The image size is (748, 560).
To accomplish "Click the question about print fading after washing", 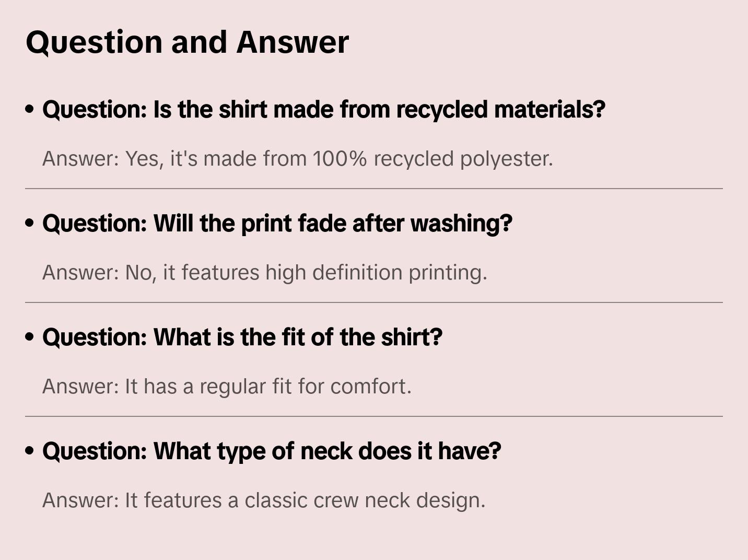I will 277,224.
